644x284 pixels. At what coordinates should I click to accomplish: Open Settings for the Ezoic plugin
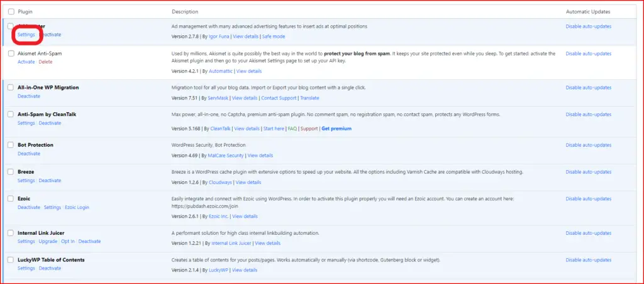point(53,208)
